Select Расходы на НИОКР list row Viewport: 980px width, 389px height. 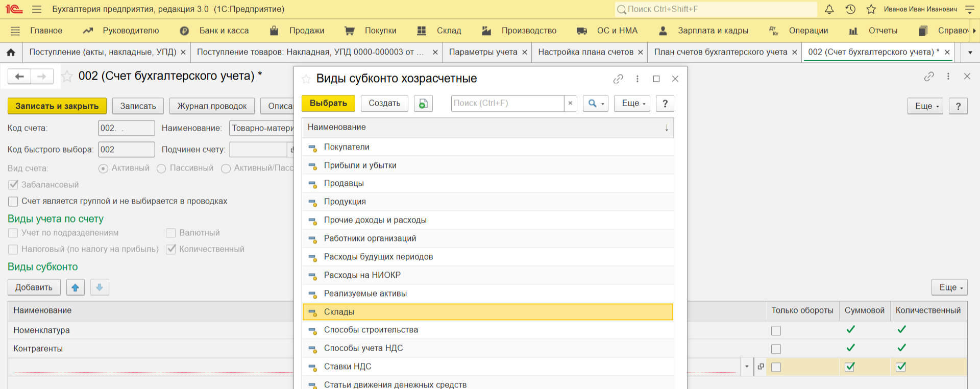(488, 275)
